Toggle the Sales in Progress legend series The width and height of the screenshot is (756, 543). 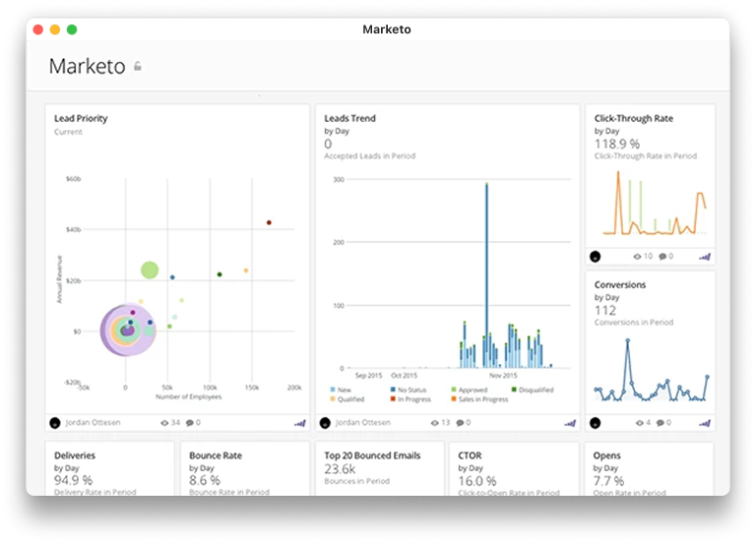pos(479,399)
